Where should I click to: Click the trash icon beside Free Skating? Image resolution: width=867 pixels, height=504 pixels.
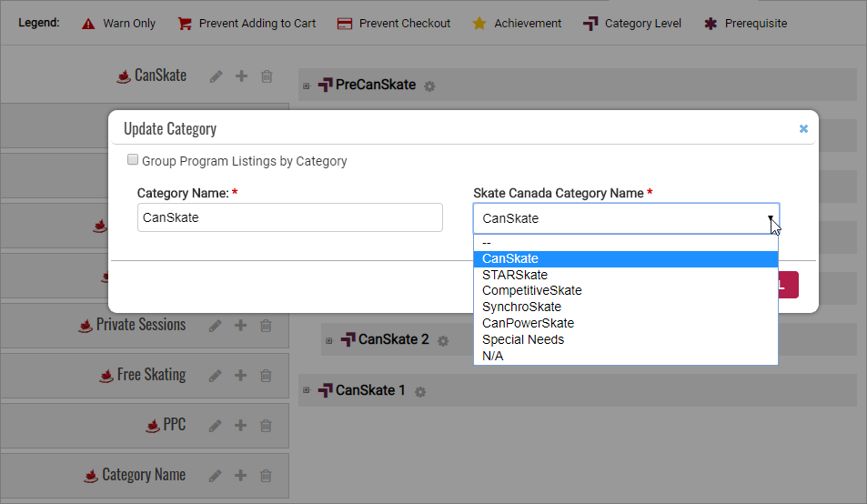266,376
